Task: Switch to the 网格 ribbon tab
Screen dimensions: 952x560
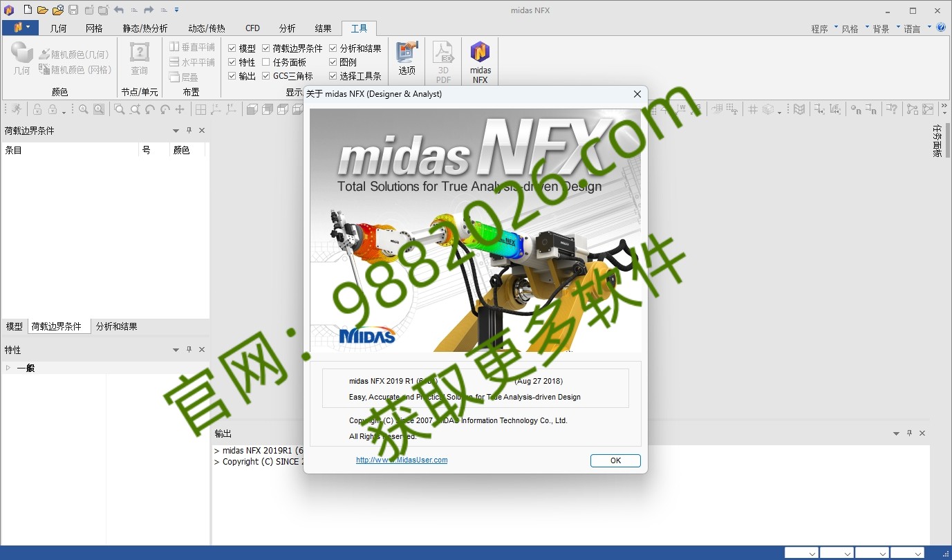Action: pyautogui.click(x=94, y=28)
